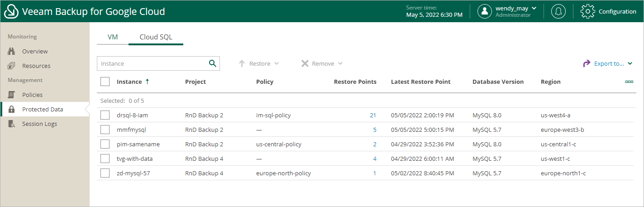Sort by Project column header
Screen dimensions: 644x207
[x=196, y=82]
